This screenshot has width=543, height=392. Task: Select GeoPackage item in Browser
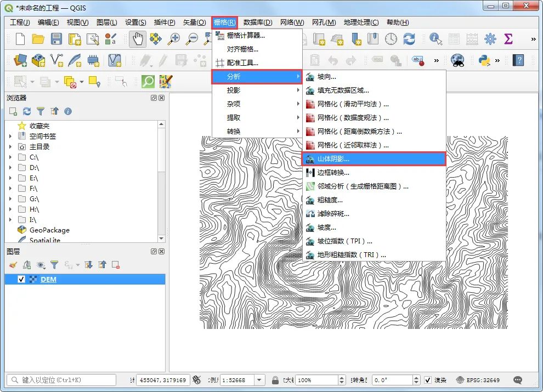tap(49, 230)
